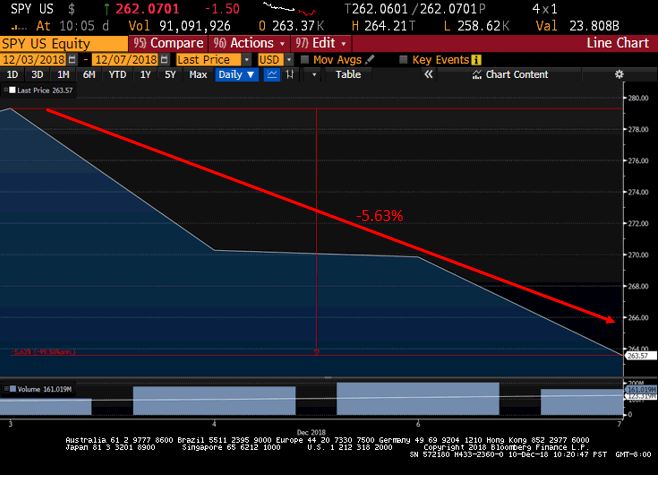Screen dimensions: 658x477
Task: Click the start date 12/03/2018 field
Action: (x=33, y=60)
